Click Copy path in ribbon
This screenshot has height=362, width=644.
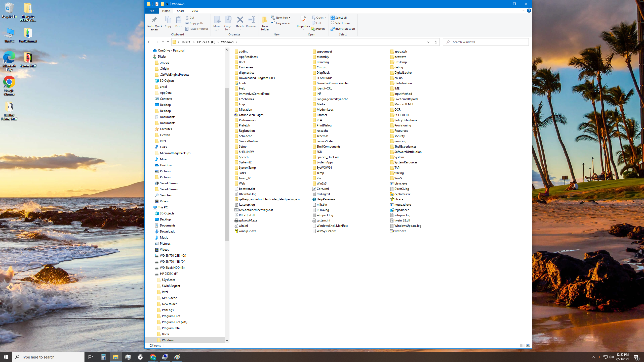point(194,23)
